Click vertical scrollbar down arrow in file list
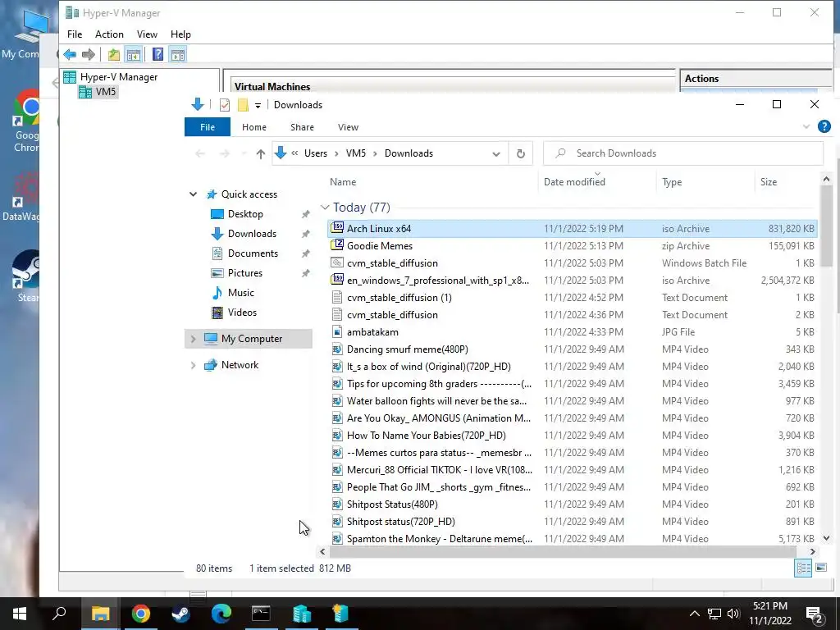This screenshot has height=630, width=840. pyautogui.click(x=826, y=538)
